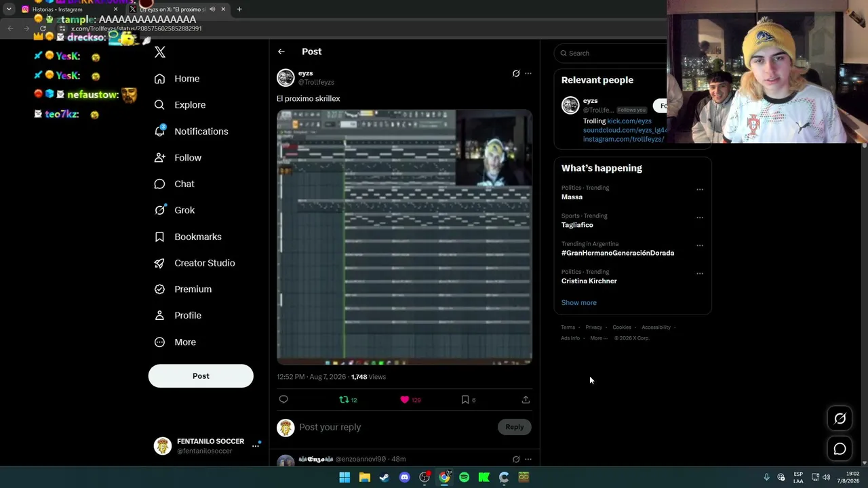The height and width of the screenshot is (488, 868).
Task: Open the Tagliafico trending topic
Action: tap(577, 225)
